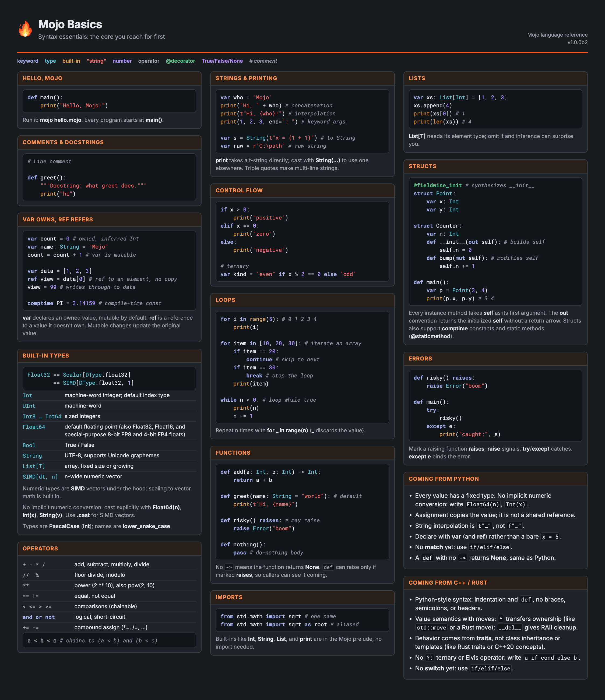Click the 'CONTROL FLOW' section header

pos(239,190)
